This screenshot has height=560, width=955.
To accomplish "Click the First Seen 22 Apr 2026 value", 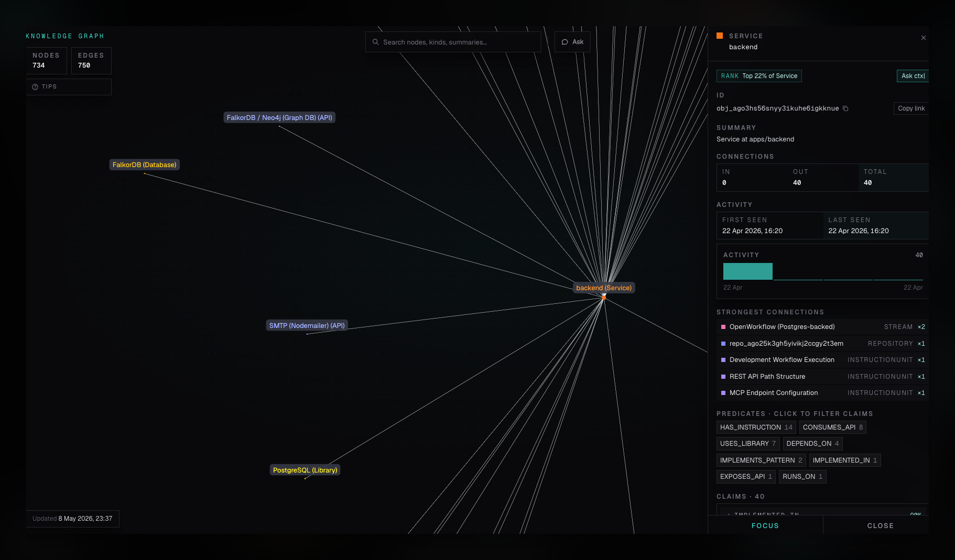I will pos(753,231).
